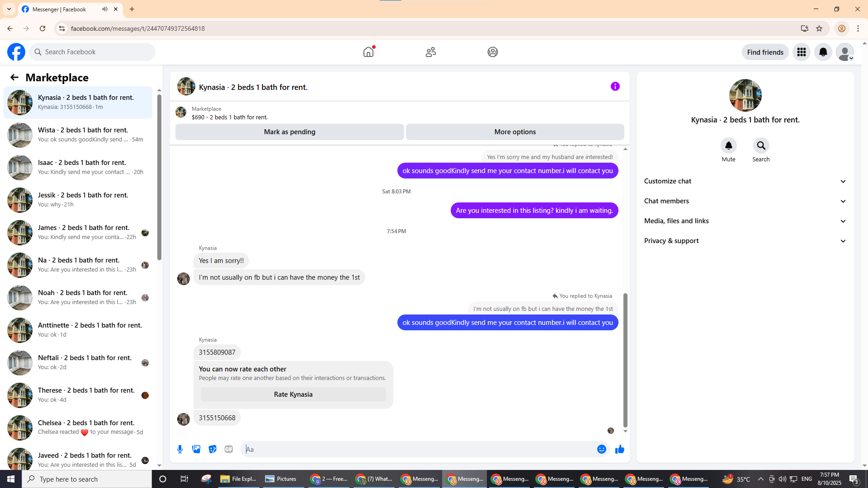Attach a photo using image icon
This screenshot has width=868, height=488.
tap(196, 449)
